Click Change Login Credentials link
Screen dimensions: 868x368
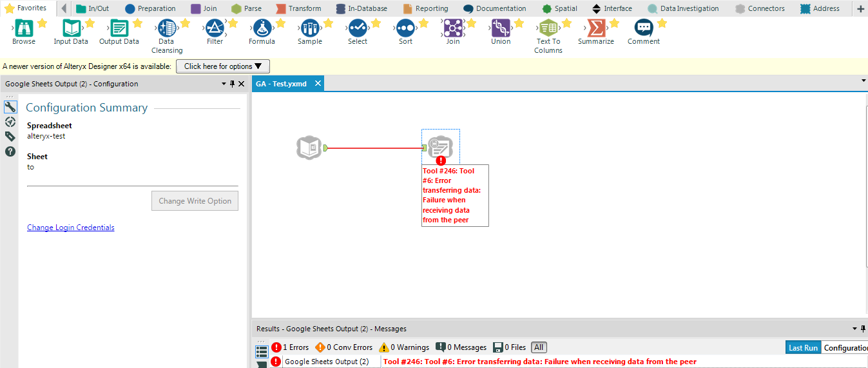(71, 228)
